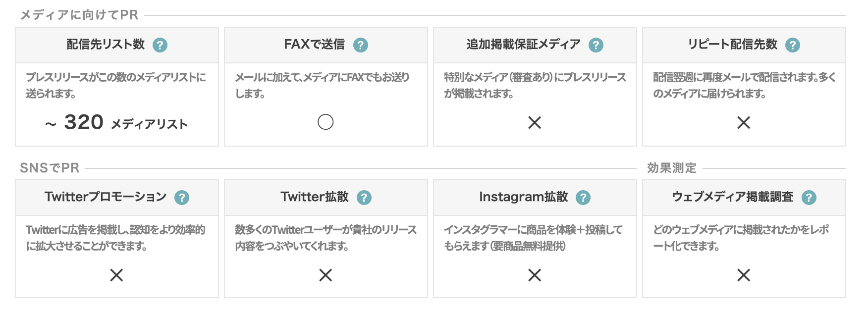
Task: Click the 配信先リスト数 card heading
Action: click(x=106, y=45)
